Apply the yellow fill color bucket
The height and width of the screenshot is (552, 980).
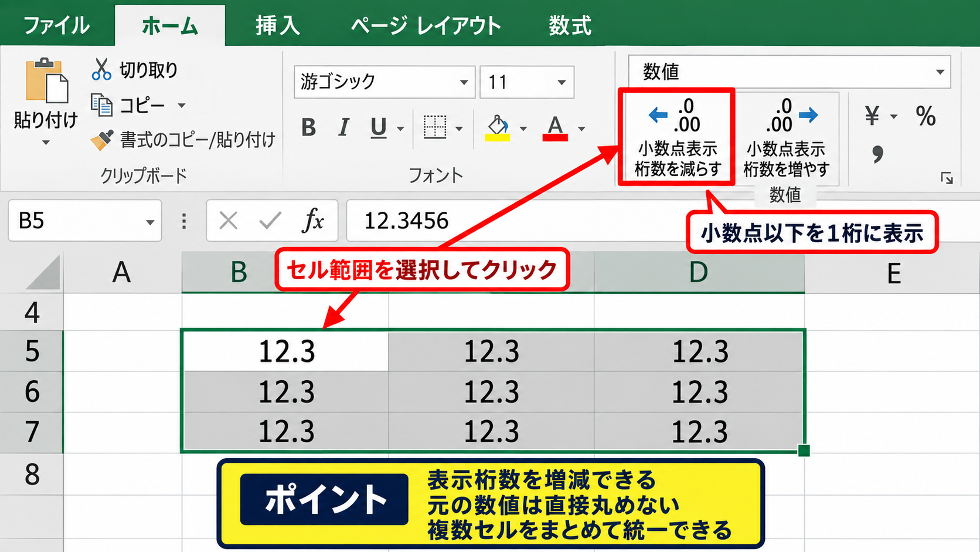[498, 127]
